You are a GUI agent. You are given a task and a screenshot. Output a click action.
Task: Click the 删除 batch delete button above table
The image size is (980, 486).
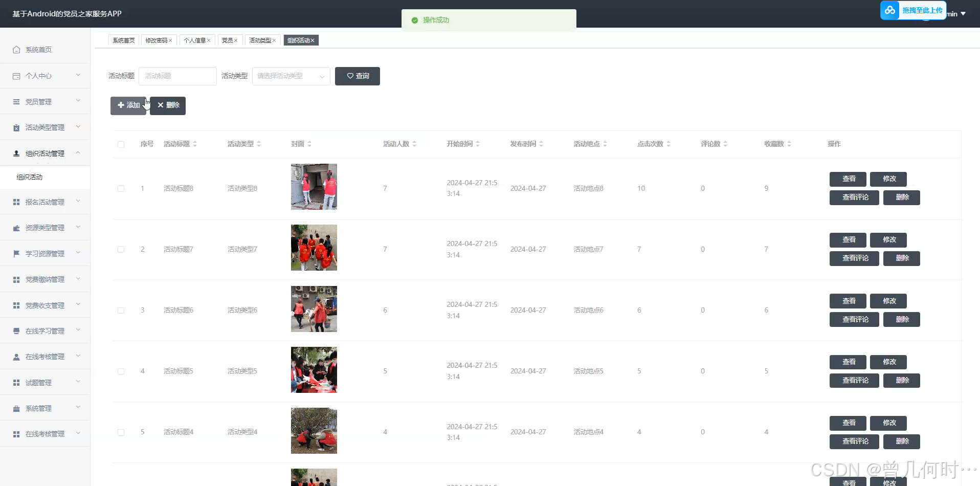[x=168, y=105]
